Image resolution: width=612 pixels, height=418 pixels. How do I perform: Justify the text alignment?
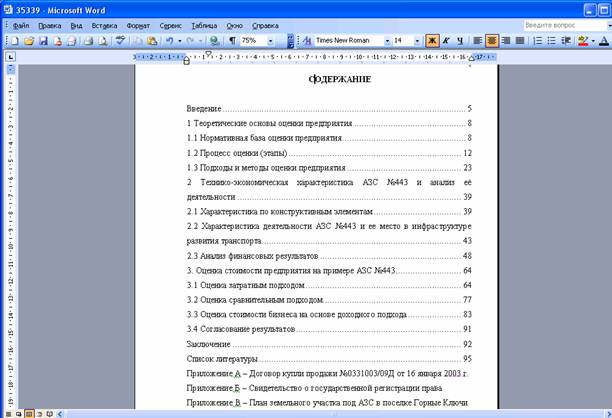(520, 41)
